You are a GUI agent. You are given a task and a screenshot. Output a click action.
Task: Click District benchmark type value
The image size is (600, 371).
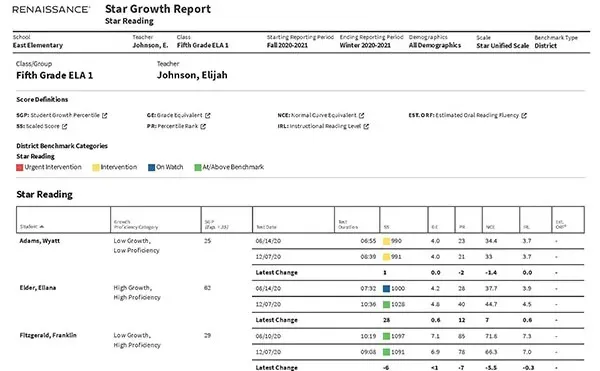(546, 46)
